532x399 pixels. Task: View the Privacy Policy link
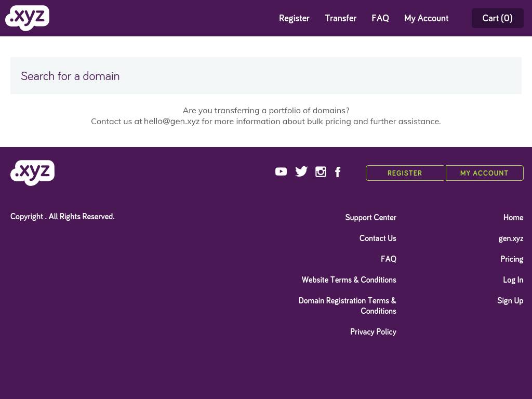coord(373,332)
